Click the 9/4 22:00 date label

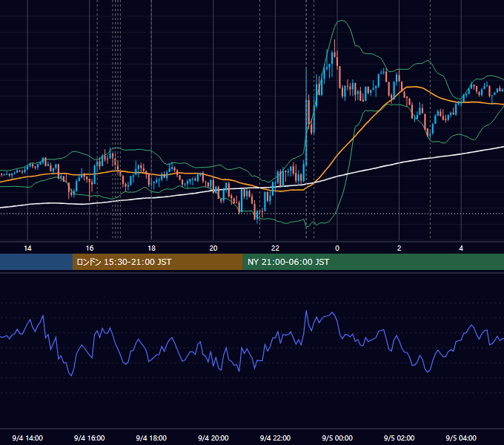point(275,438)
